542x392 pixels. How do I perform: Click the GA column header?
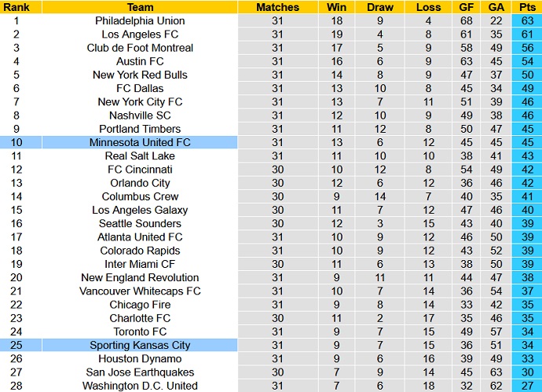click(496, 7)
